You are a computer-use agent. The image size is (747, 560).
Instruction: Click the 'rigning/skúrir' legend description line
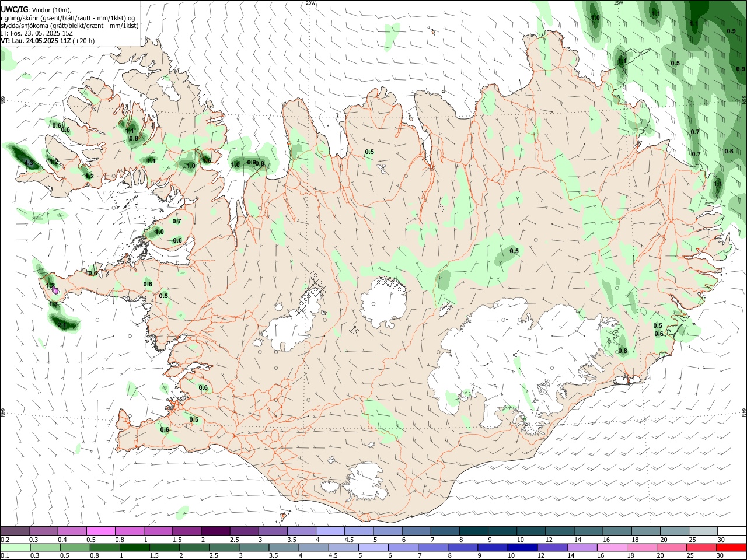pyautogui.click(x=68, y=18)
